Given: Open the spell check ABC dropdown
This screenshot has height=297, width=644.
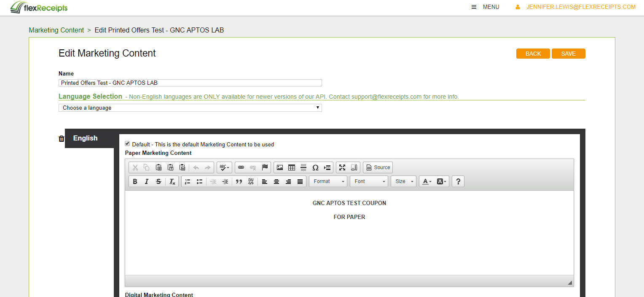Looking at the screenshot, I should (224, 167).
